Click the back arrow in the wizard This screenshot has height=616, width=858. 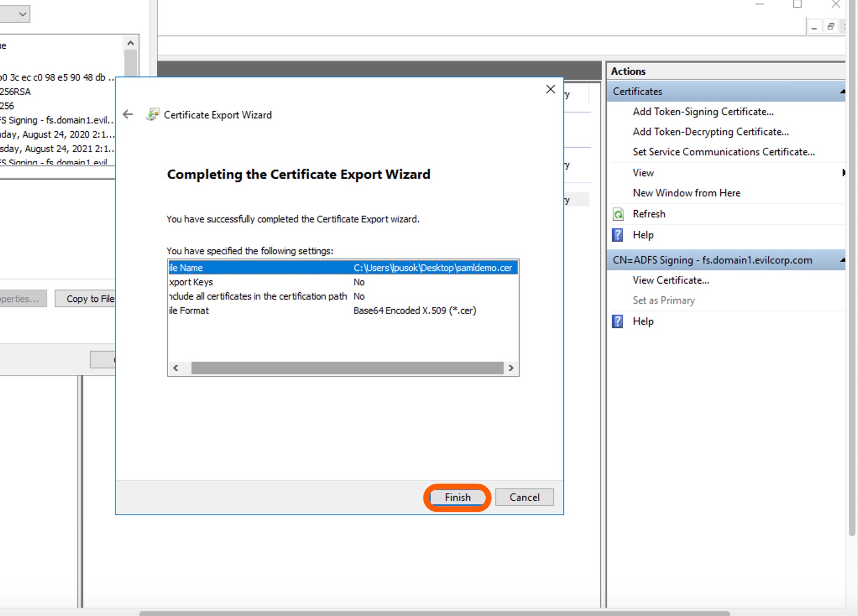click(x=128, y=114)
